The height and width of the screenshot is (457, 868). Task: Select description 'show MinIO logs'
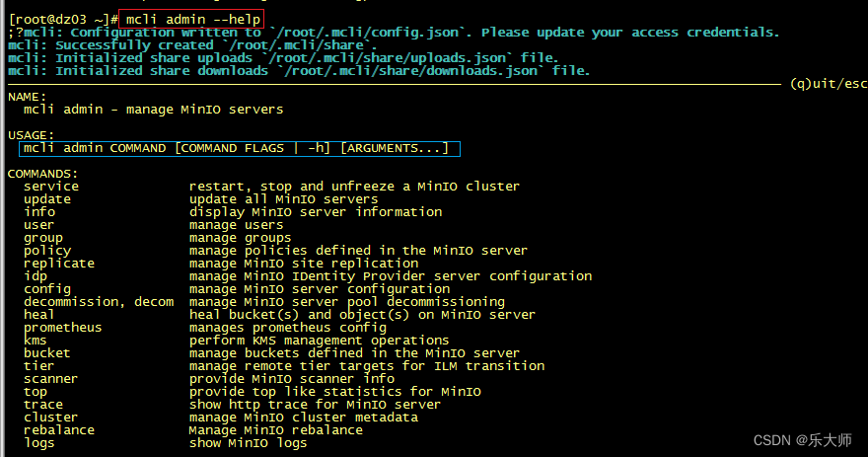[x=248, y=443]
